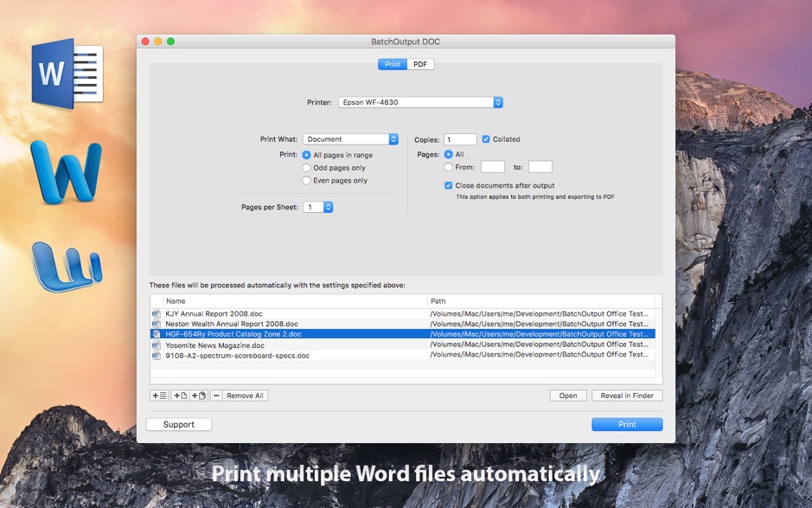The image size is (812, 508).
Task: Click the Open button
Action: pos(568,395)
